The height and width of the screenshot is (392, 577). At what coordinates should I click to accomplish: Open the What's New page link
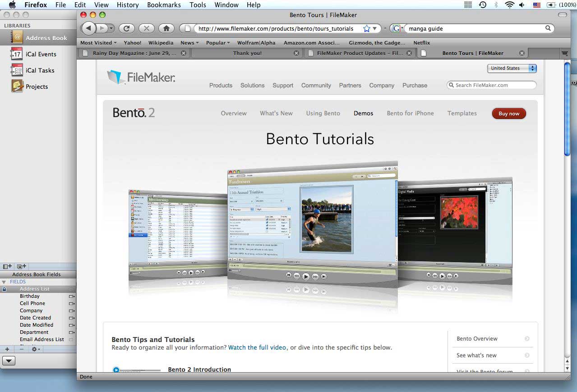(x=276, y=113)
